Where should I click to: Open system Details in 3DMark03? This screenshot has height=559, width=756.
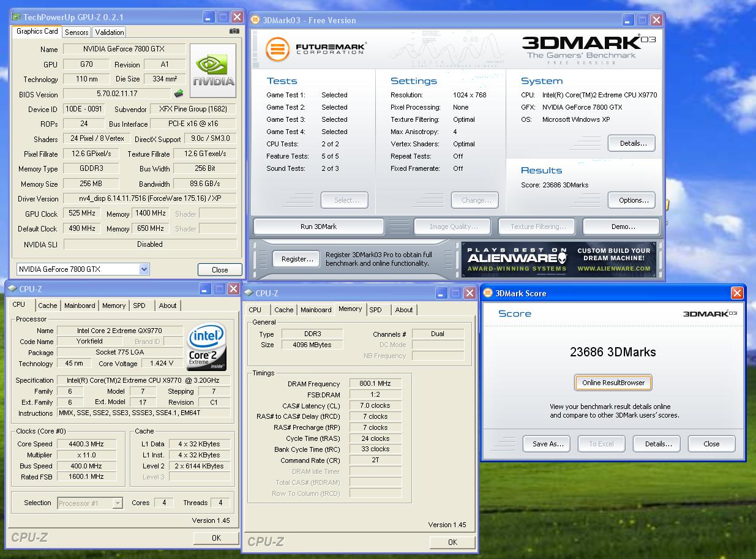click(632, 143)
